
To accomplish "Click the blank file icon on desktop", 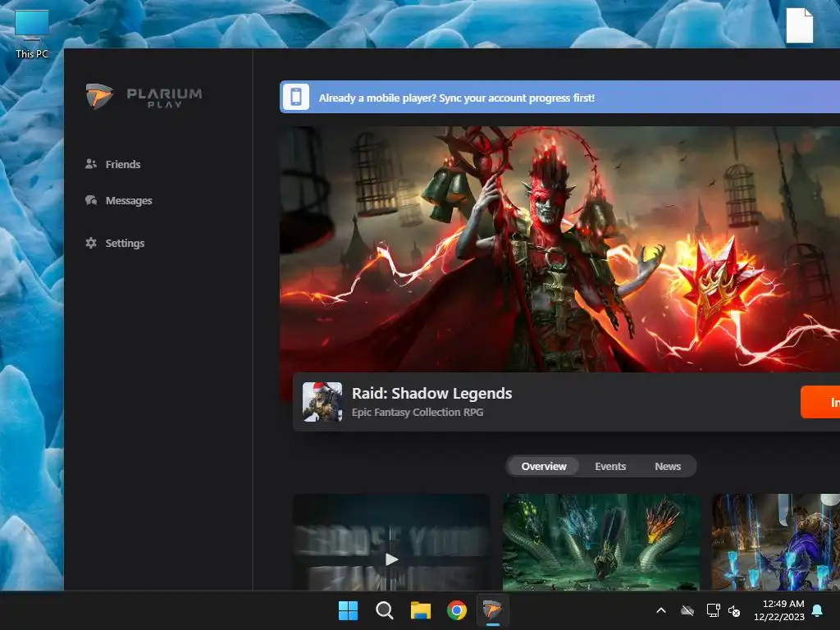I will [799, 25].
